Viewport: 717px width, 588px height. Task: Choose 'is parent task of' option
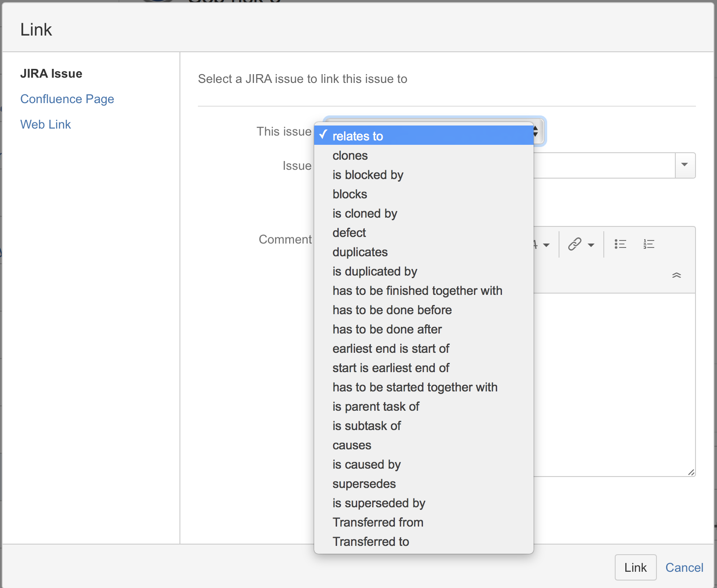[x=424, y=406]
